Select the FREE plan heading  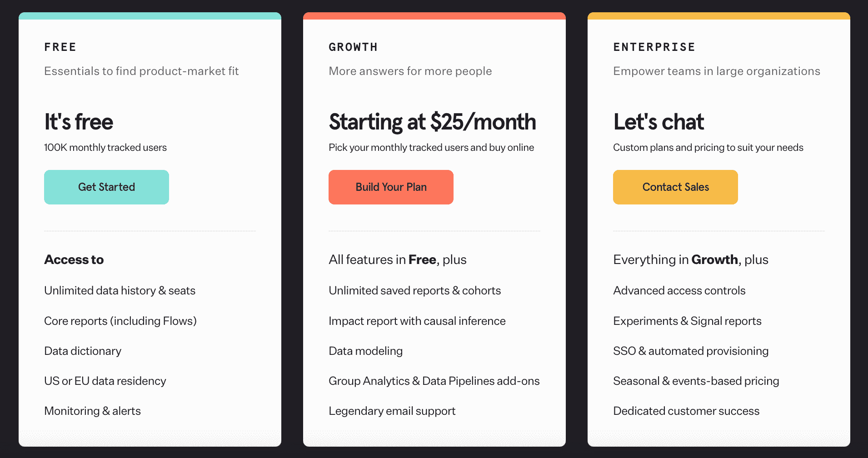click(60, 47)
